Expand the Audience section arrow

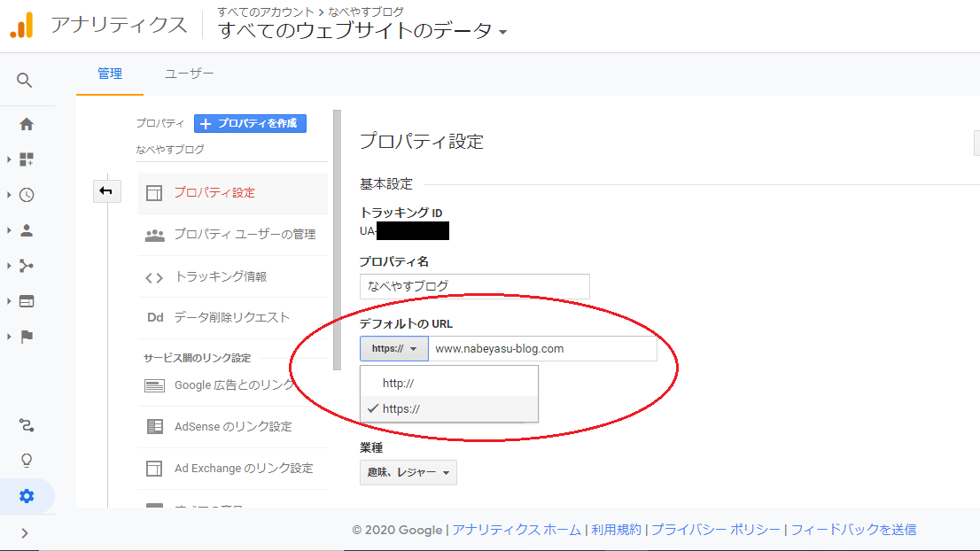[9, 230]
